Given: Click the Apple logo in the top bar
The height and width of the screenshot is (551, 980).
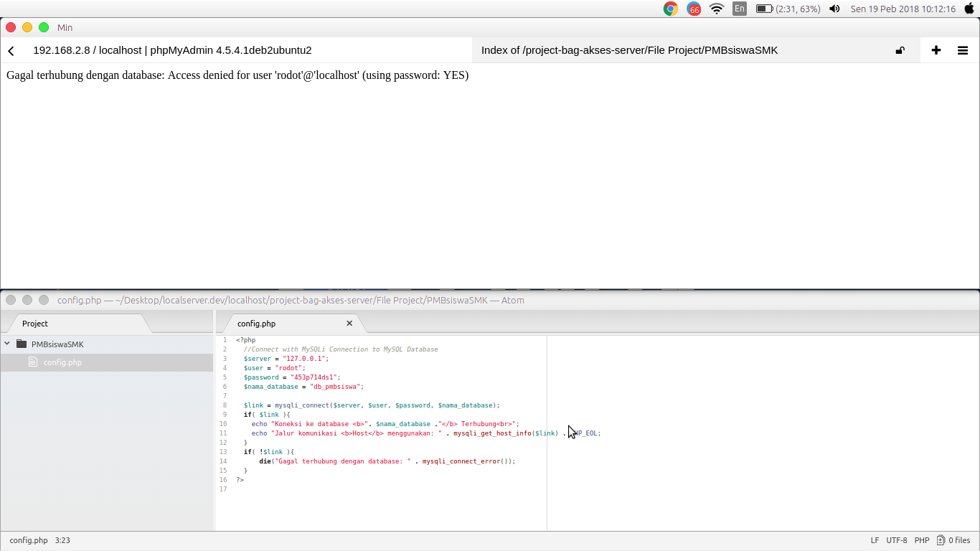Looking at the screenshot, I should 969,9.
